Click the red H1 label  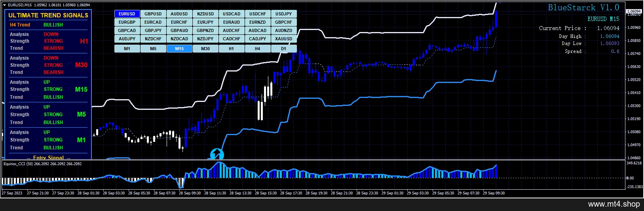[84, 41]
